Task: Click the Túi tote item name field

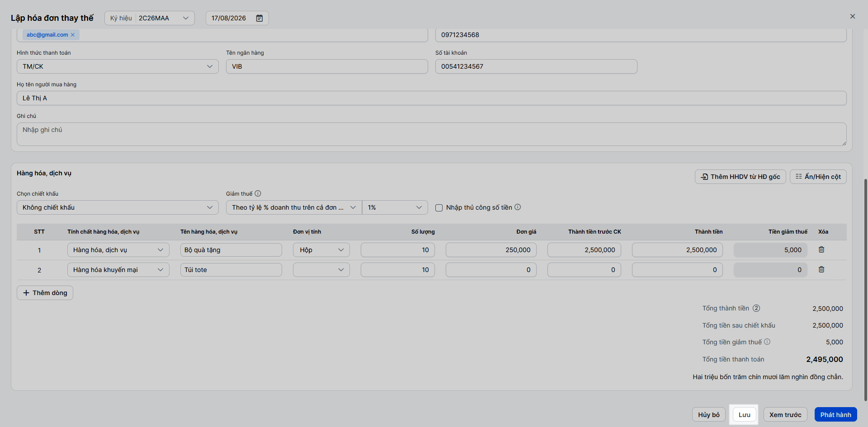Action: click(231, 270)
